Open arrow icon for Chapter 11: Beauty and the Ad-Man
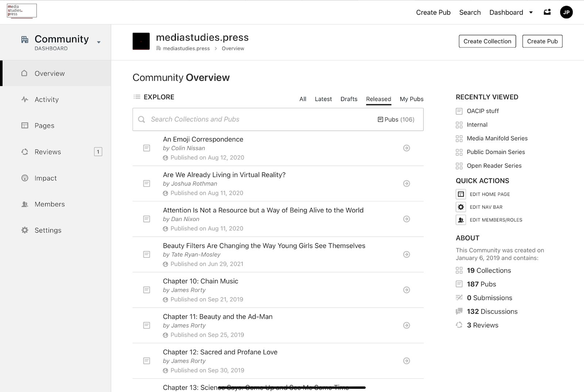This screenshot has height=392, width=584. (x=406, y=325)
